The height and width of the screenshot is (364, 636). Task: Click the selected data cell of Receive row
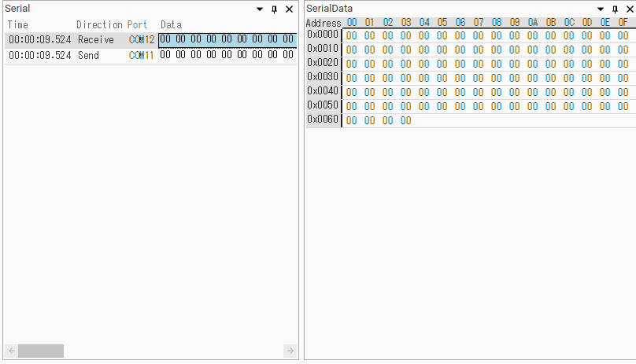tap(227, 40)
